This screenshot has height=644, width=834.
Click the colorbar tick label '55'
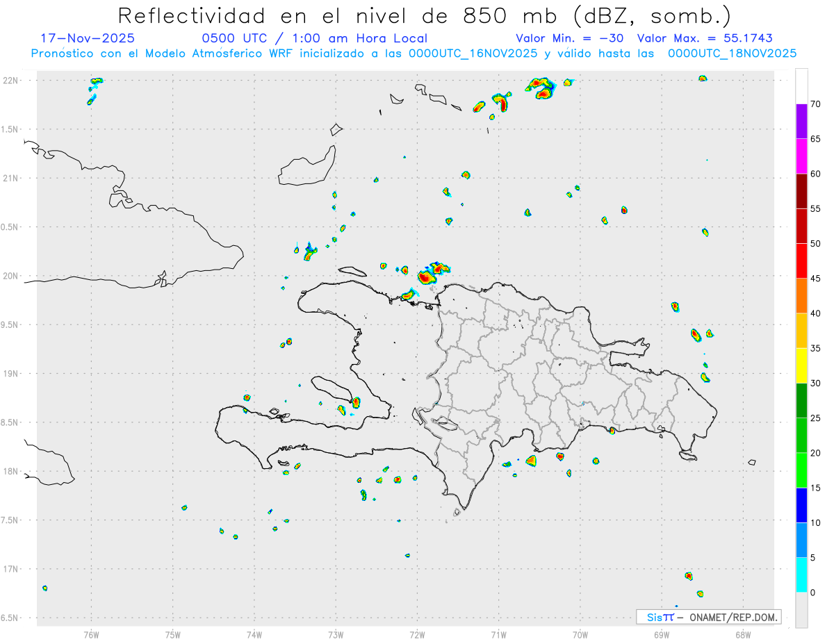(x=816, y=209)
